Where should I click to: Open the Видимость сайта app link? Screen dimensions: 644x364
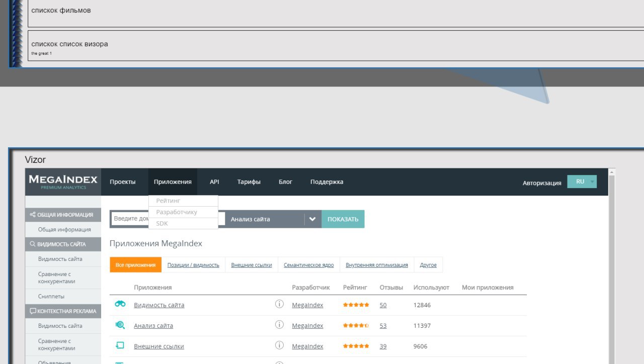coord(159,305)
